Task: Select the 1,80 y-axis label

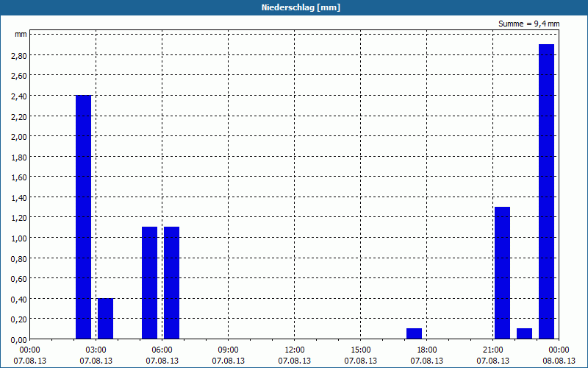Action: tap(20, 157)
